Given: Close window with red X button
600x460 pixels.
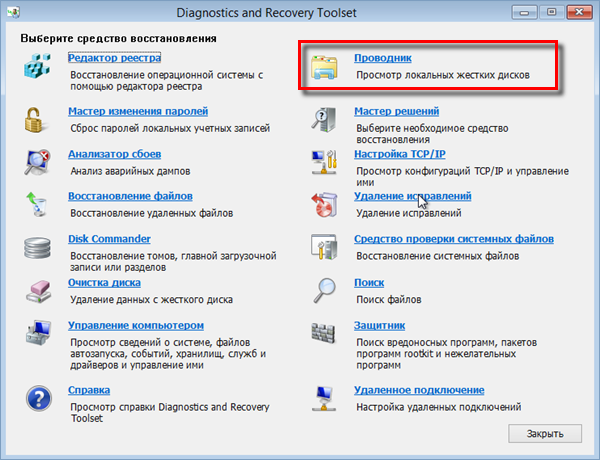Looking at the screenshot, I should pos(579,13).
